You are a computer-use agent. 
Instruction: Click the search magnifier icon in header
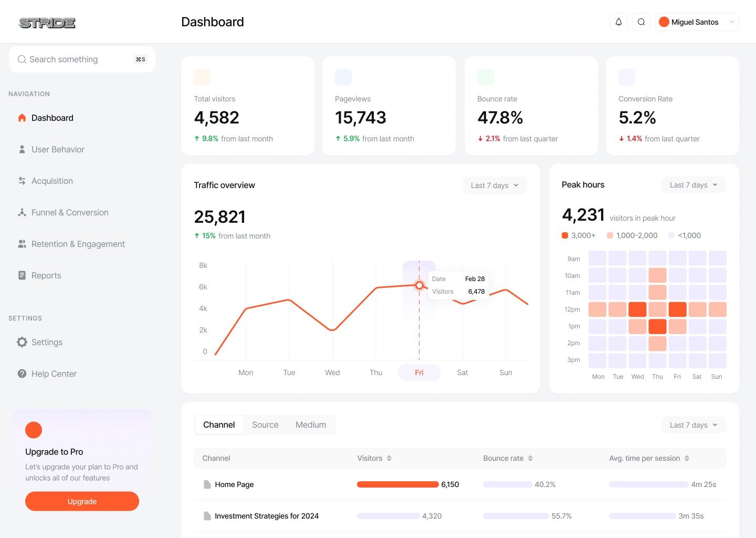pyautogui.click(x=641, y=22)
